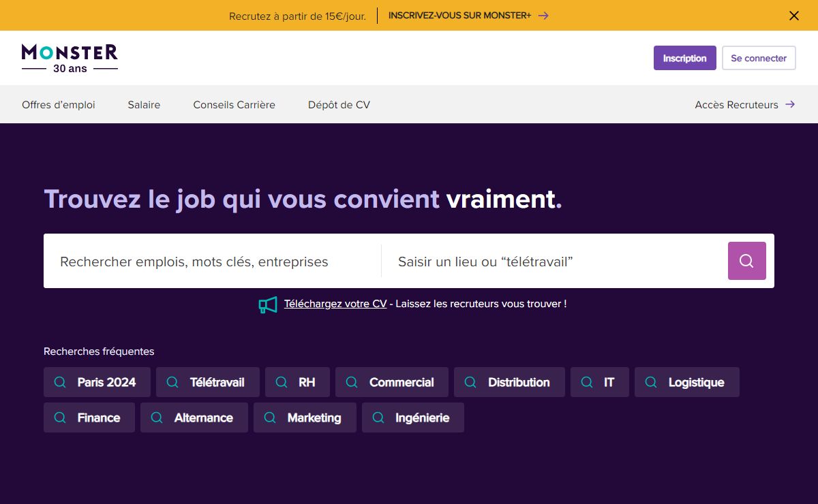The width and height of the screenshot is (818, 504).
Task: Open the Monster 30 ans logo
Action: pos(70,58)
